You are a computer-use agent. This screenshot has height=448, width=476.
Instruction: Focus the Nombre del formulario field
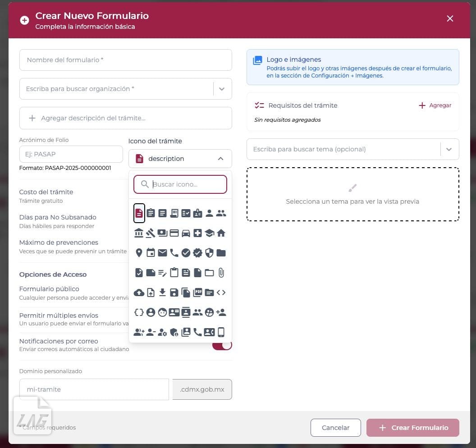point(126,60)
